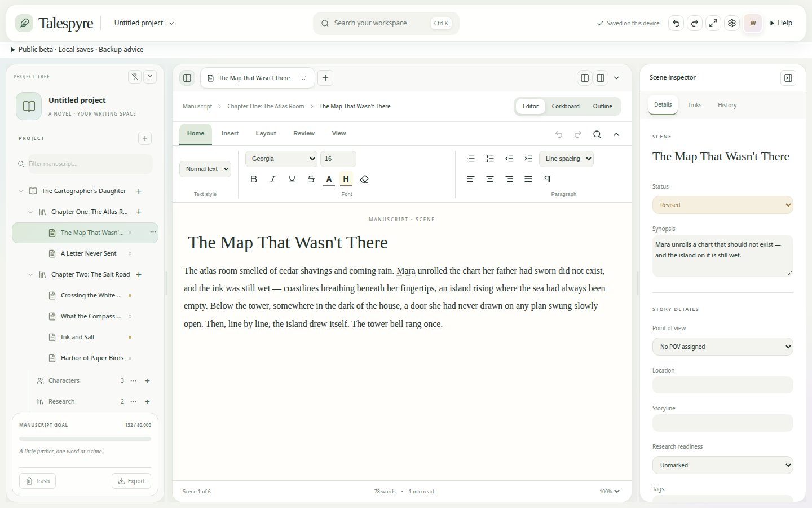Unpin the Project Tree panel
This screenshot has width=812, height=508.
tap(135, 77)
